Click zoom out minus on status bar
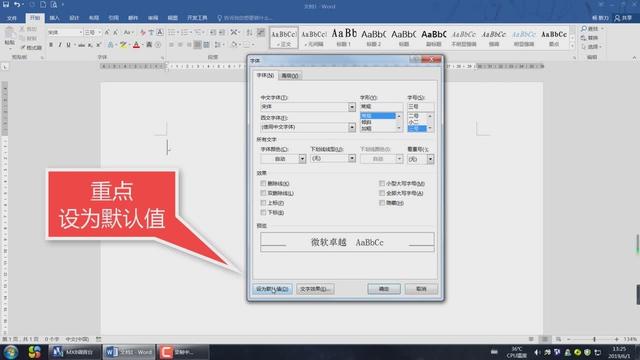Screen dimensions: 640x360 569,339
